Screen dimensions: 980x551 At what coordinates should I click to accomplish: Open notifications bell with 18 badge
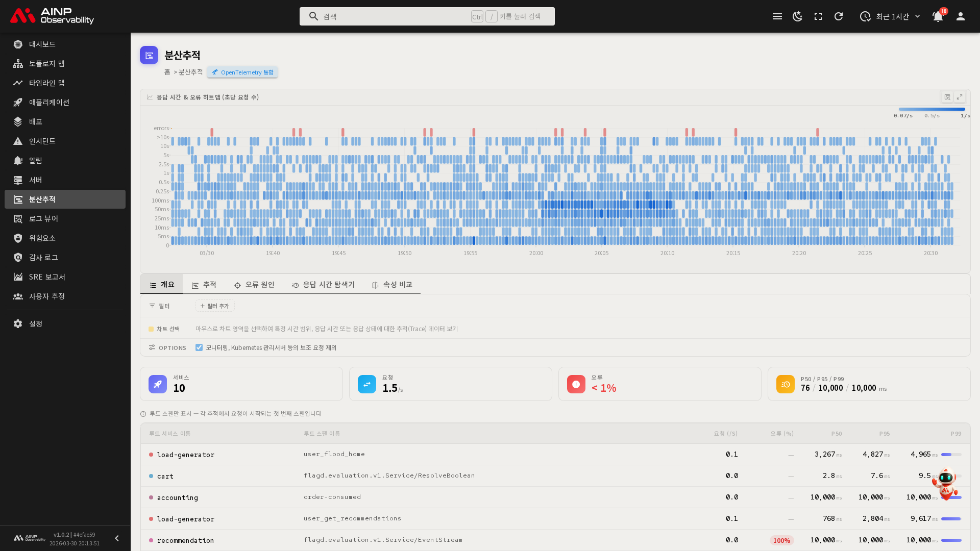coord(938,16)
